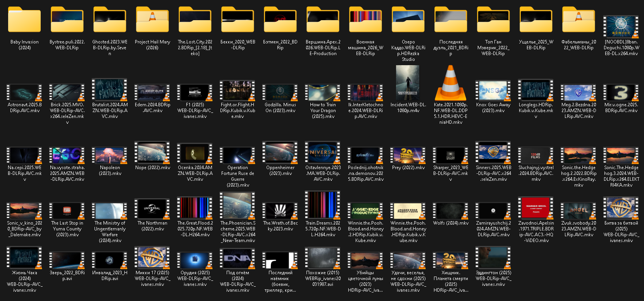Select the Ущелье_2025_WEB-DLRip folder icon
Viewport: 644px width, 301px height.
point(536,19)
